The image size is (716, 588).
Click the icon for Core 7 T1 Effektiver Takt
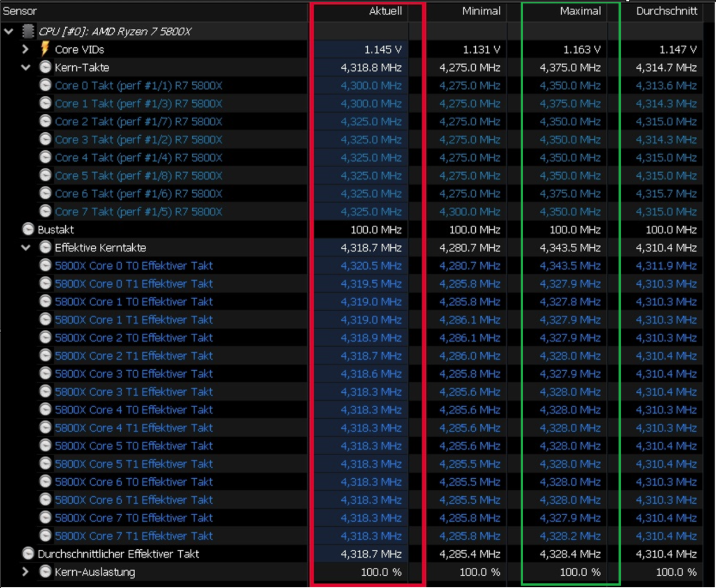(45, 535)
